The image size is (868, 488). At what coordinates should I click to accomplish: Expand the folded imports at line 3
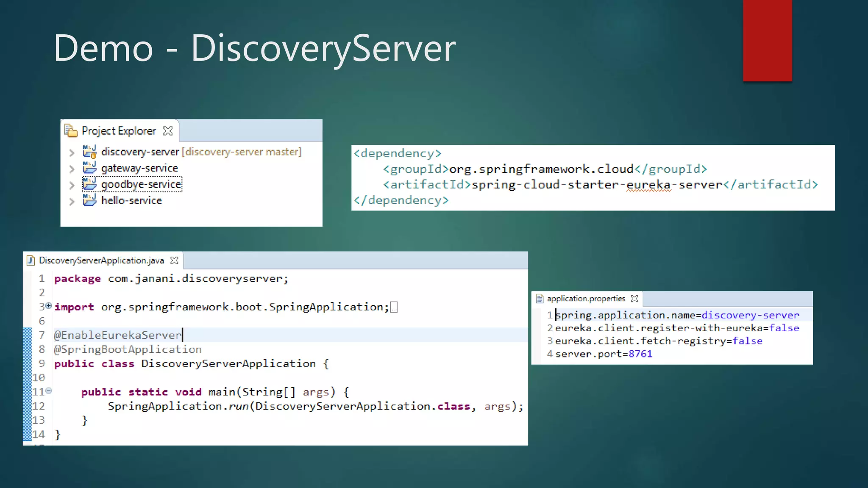[49, 305]
